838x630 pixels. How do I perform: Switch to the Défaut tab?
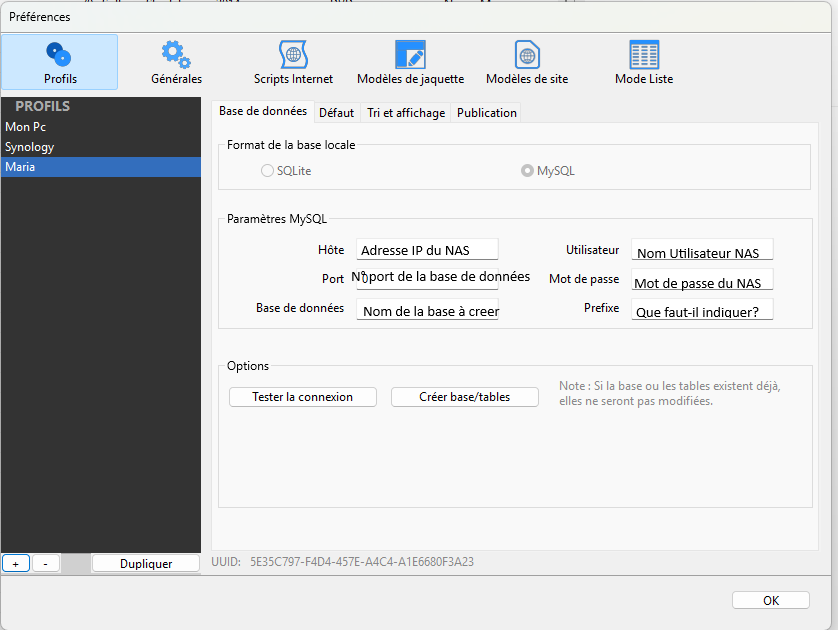(x=337, y=113)
